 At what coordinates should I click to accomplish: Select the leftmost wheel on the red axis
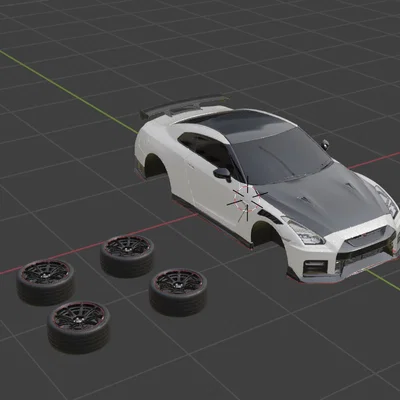pyautogui.click(x=45, y=282)
